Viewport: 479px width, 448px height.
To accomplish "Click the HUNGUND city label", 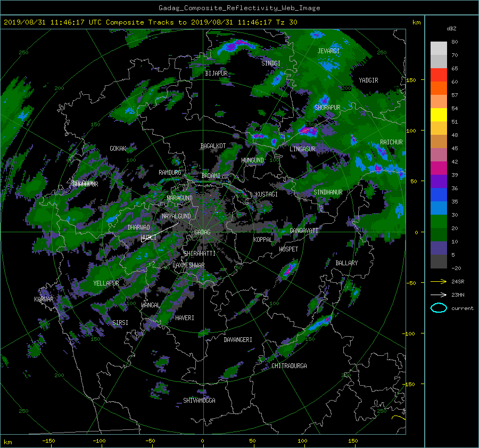I will coord(252,160).
